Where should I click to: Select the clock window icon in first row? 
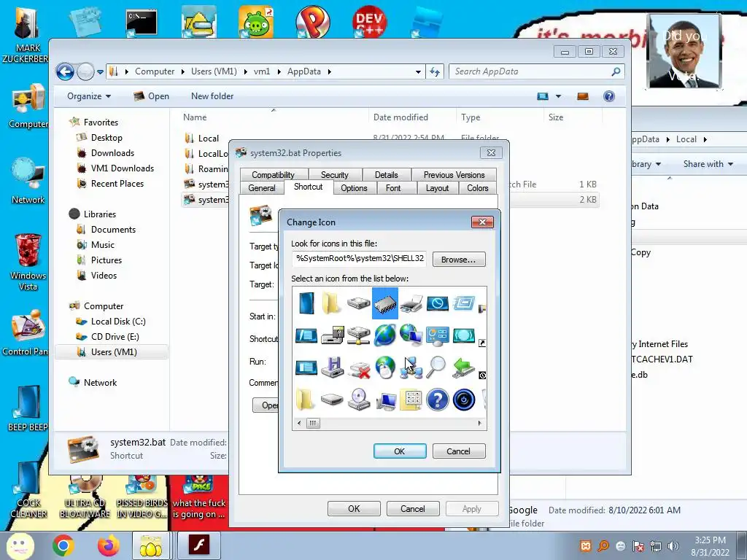[438, 303]
